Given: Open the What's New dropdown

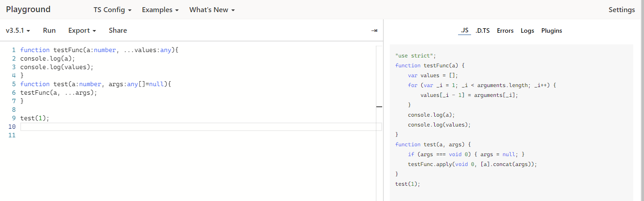Looking at the screenshot, I should 212,9.
